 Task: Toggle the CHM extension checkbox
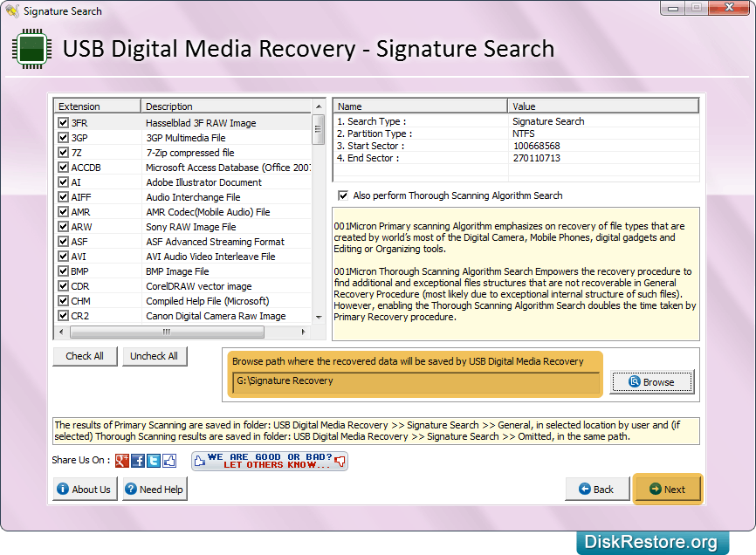pos(63,300)
